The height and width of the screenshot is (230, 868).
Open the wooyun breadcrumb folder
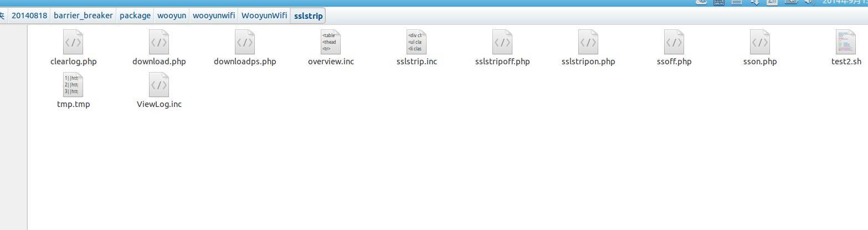(x=172, y=16)
